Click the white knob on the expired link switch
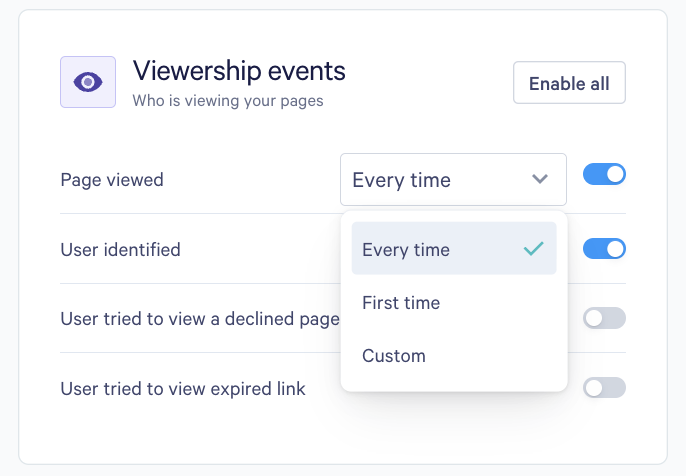This screenshot has height=476, width=686. [594, 387]
